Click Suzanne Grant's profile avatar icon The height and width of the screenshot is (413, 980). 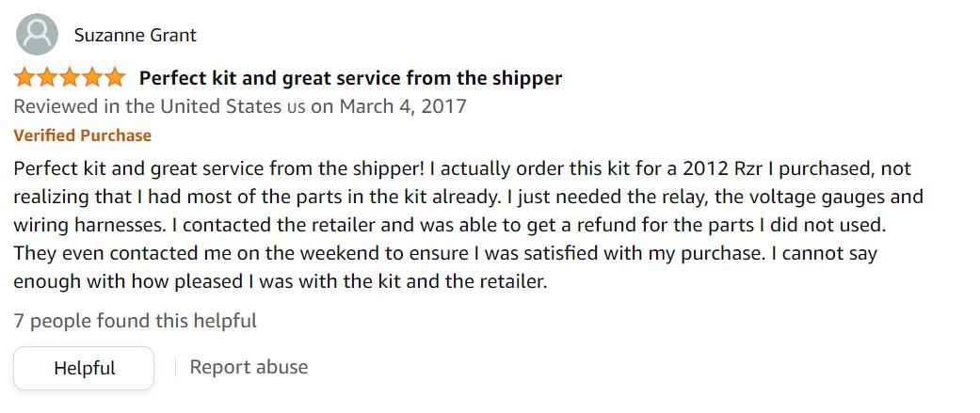tap(38, 36)
